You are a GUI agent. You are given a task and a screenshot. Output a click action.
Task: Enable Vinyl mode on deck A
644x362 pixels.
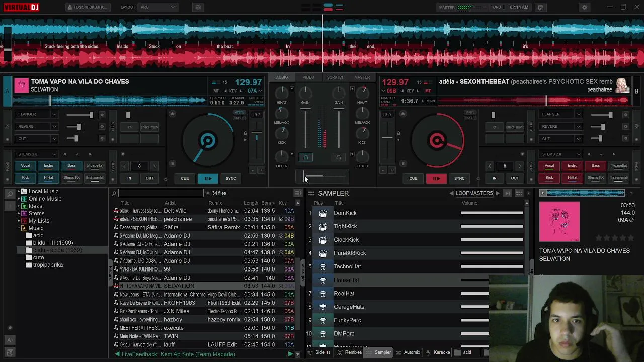click(x=239, y=113)
